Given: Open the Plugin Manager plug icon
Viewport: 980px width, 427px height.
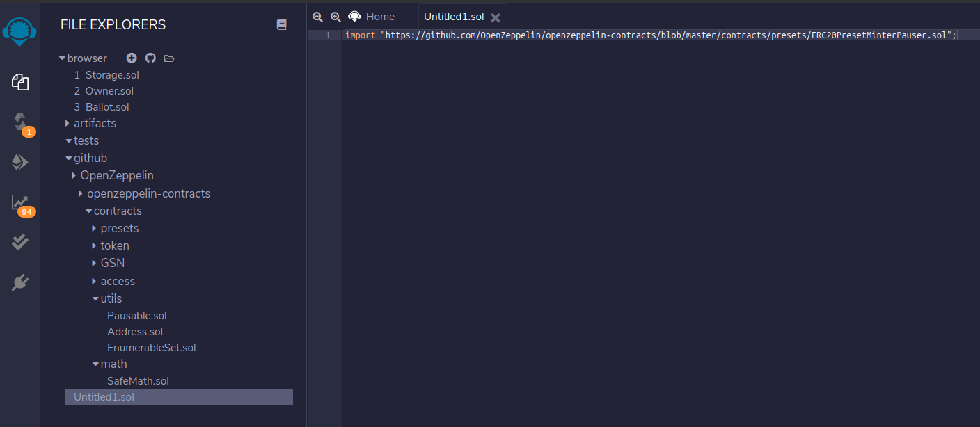Looking at the screenshot, I should [20, 282].
